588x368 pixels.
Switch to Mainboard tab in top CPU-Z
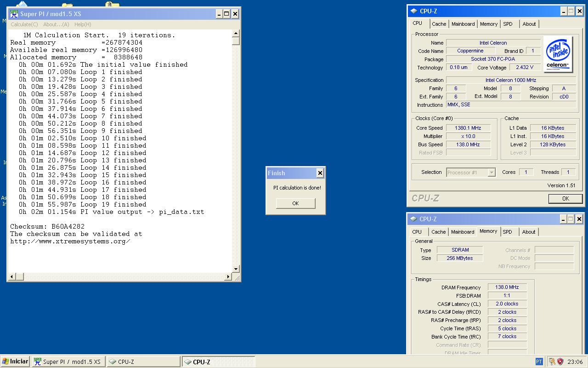pyautogui.click(x=463, y=24)
